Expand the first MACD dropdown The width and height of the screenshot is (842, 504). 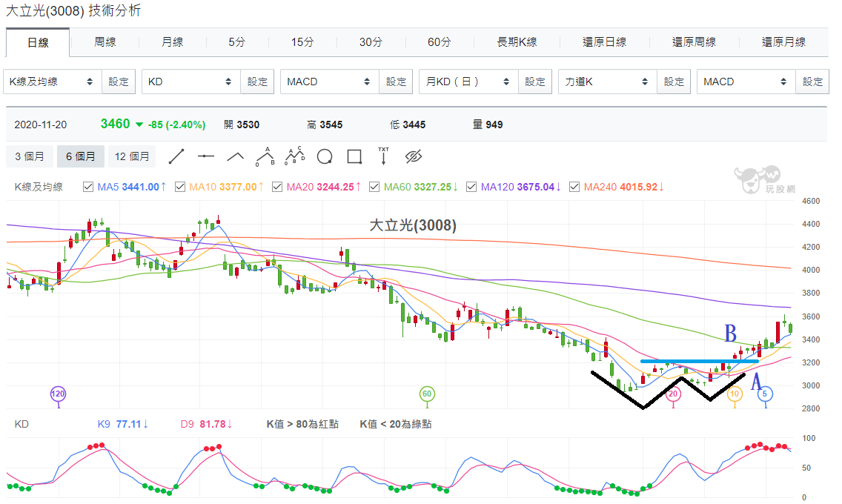(329, 82)
